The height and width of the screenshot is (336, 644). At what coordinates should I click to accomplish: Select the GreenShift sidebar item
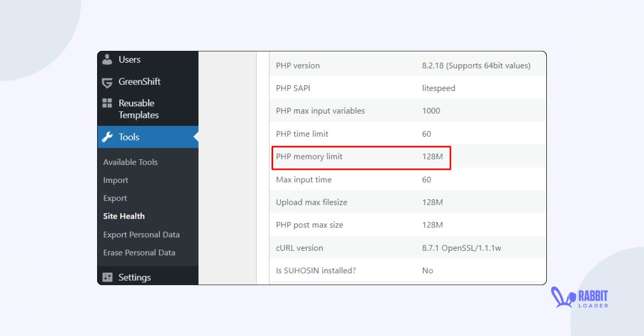tap(141, 81)
